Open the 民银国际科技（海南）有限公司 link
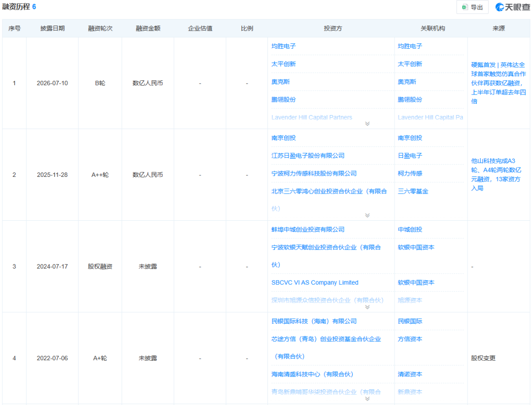This screenshot has height=405, width=532. coord(314,321)
